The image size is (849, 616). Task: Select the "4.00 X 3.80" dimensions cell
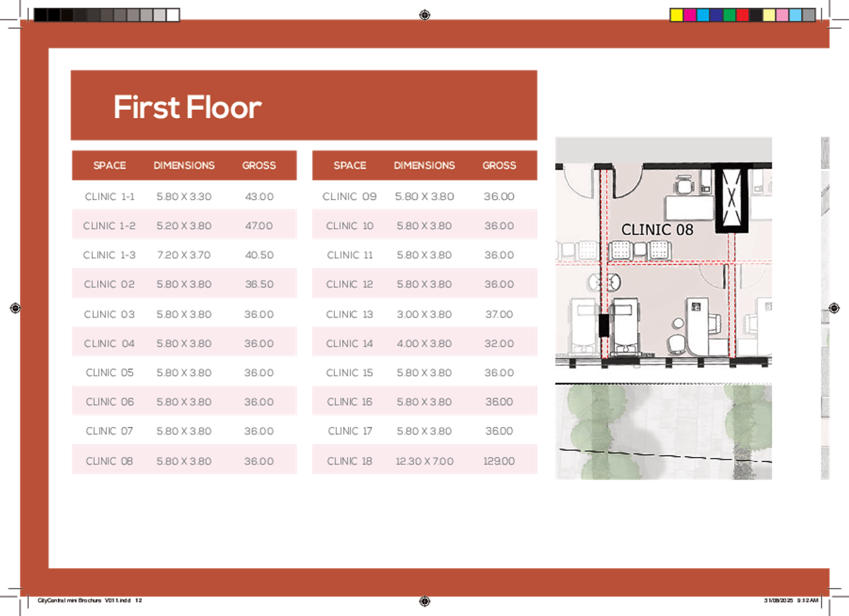424,343
